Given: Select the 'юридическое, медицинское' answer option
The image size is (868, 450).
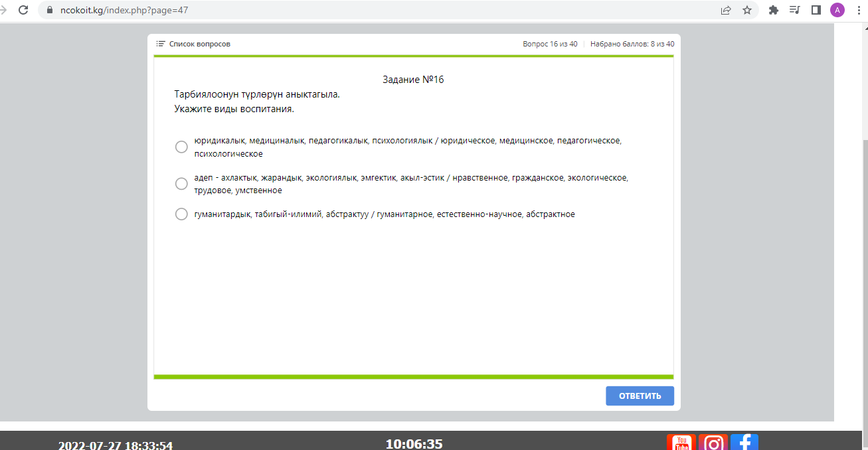Looking at the screenshot, I should tap(181, 147).
